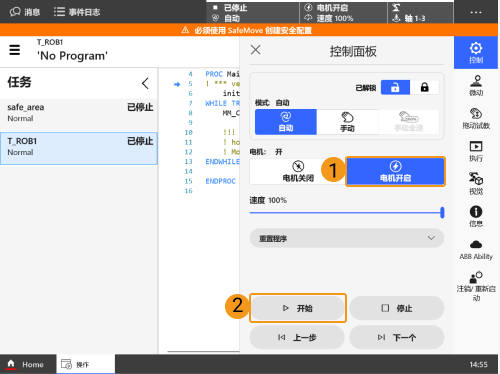Click the 'No Program' title text
This screenshot has height=374, width=500.
point(72,56)
